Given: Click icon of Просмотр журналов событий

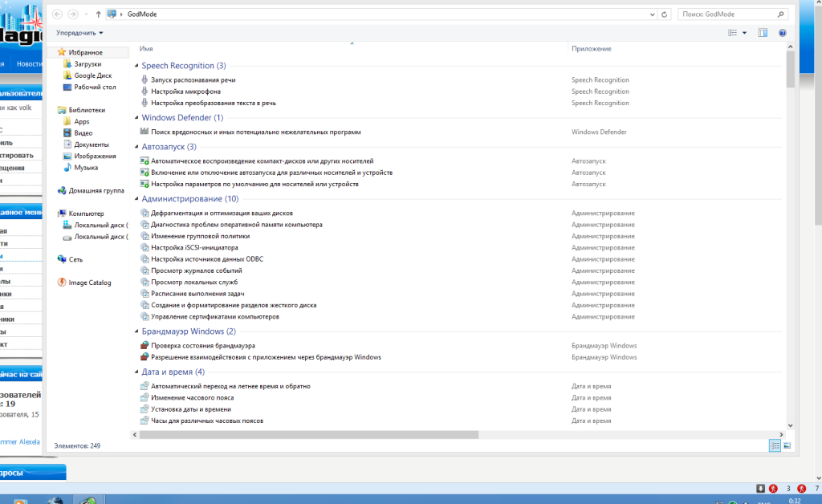Looking at the screenshot, I should click(x=144, y=270).
